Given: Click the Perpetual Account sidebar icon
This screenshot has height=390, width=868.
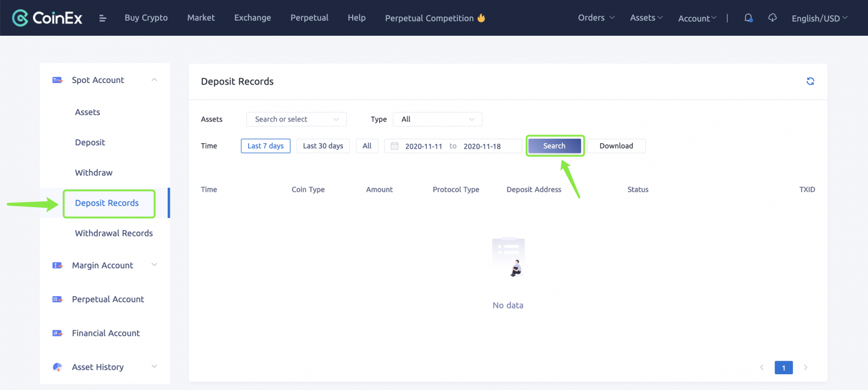Looking at the screenshot, I should pos(57,299).
